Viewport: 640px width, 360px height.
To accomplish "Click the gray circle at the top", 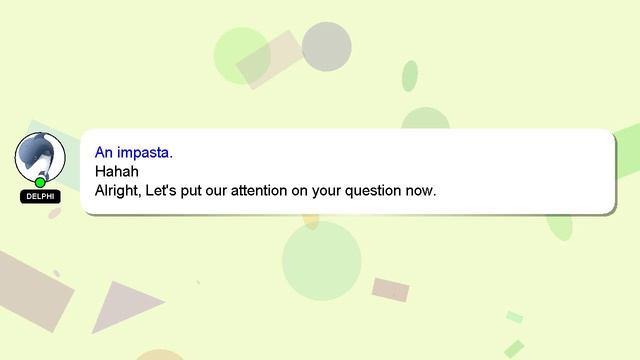I will pyautogui.click(x=327, y=47).
